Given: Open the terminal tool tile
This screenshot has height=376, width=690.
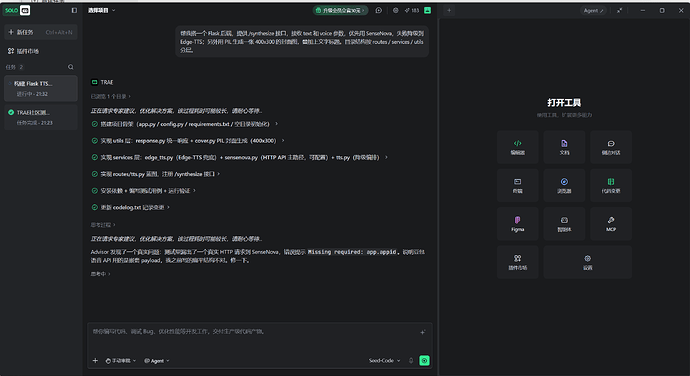Looking at the screenshot, I should click(518, 185).
